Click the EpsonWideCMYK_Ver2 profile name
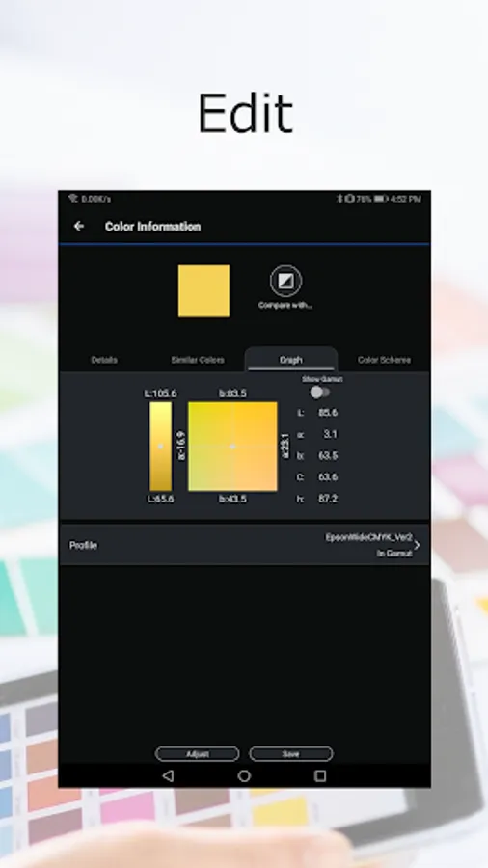Screen dimensions: 488x868 368,537
